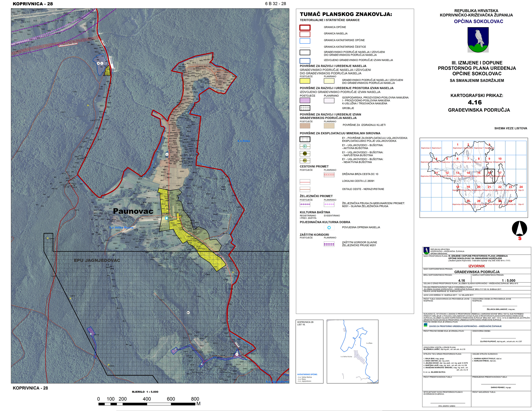Viewport: 532px width, 411px height.
Task: Click the TUMAČ PLANSKOG ZNAKOVLJA legend title
Action: pyautogui.click(x=346, y=14)
